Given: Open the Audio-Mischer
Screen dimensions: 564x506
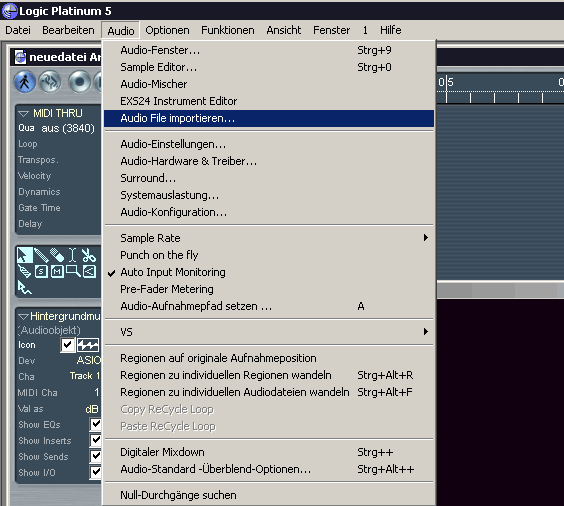Looking at the screenshot, I should coord(269,84).
